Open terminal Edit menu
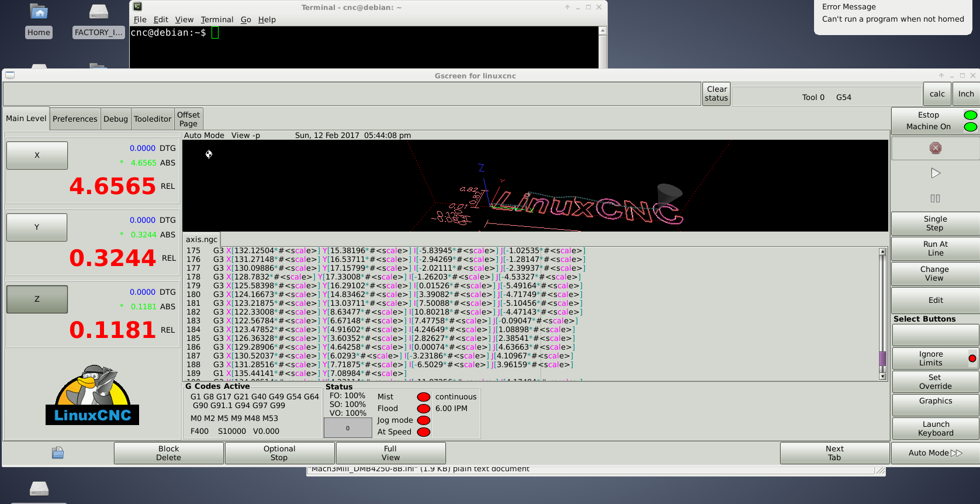This screenshot has width=980, height=504. pyautogui.click(x=161, y=19)
